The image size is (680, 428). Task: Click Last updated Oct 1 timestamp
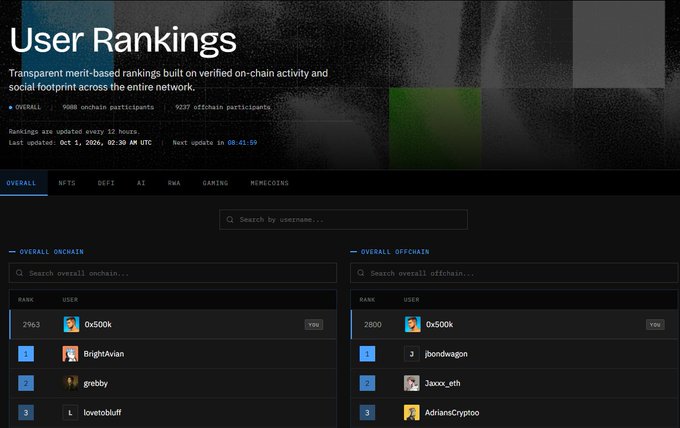[106, 143]
